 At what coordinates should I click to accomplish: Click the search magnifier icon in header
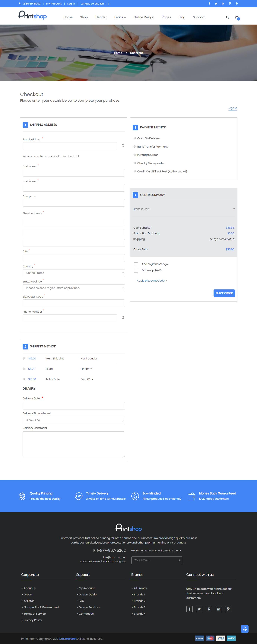227,17
